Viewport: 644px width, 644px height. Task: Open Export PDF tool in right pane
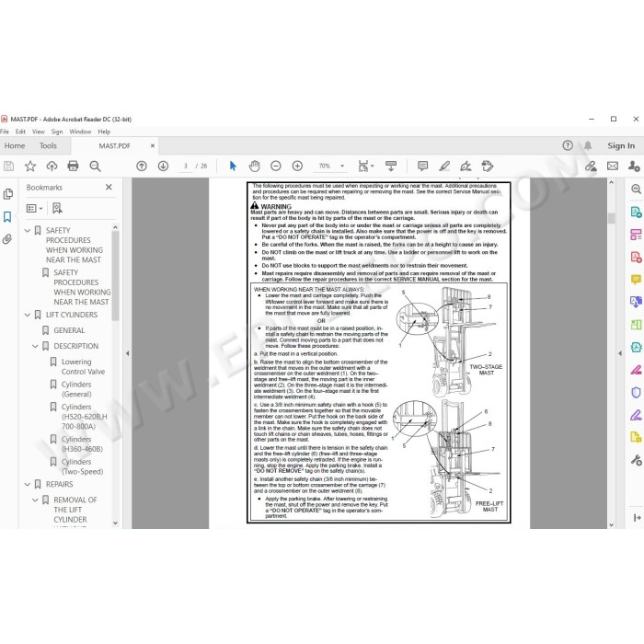pos(636,212)
